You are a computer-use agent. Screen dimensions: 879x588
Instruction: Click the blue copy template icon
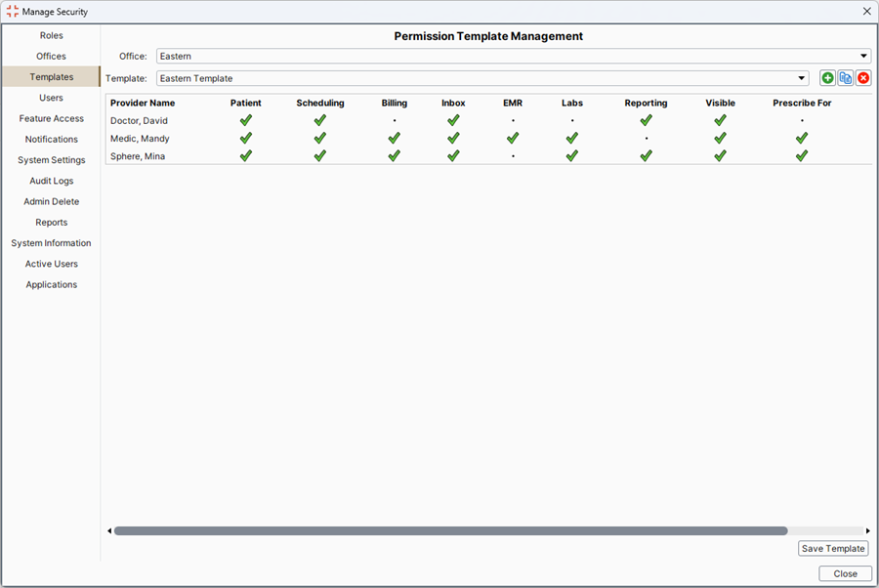tap(846, 78)
